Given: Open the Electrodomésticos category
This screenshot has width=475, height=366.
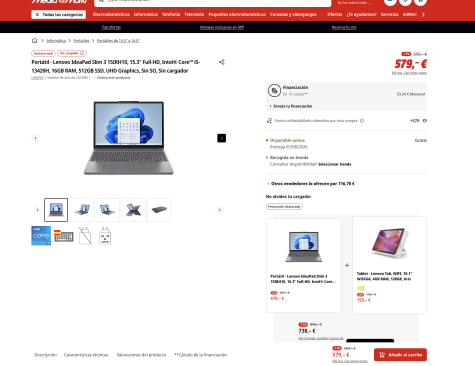Looking at the screenshot, I should pos(111,14).
